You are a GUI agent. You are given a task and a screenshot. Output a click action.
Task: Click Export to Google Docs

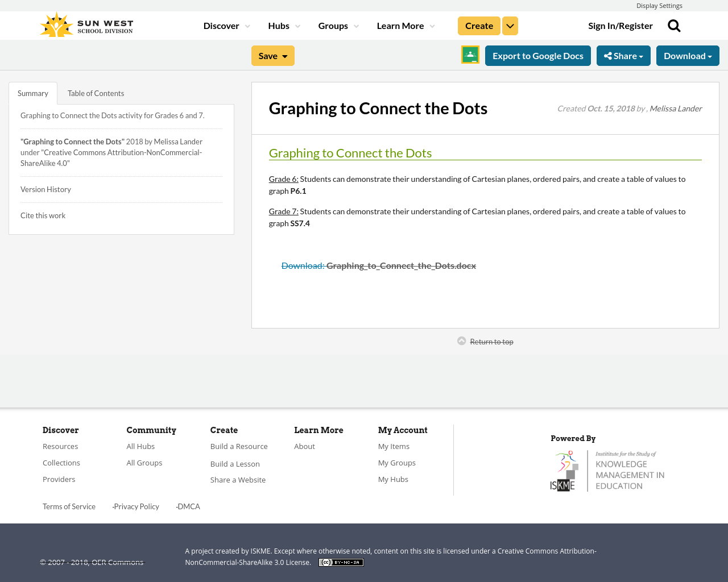click(x=537, y=55)
